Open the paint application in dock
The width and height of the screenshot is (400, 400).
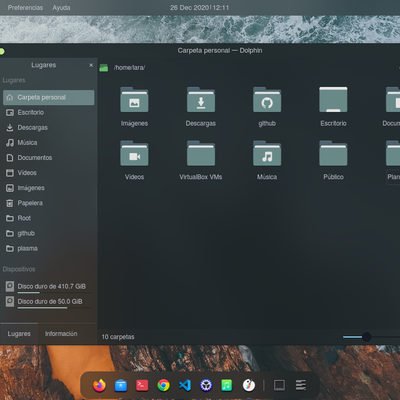(249, 385)
